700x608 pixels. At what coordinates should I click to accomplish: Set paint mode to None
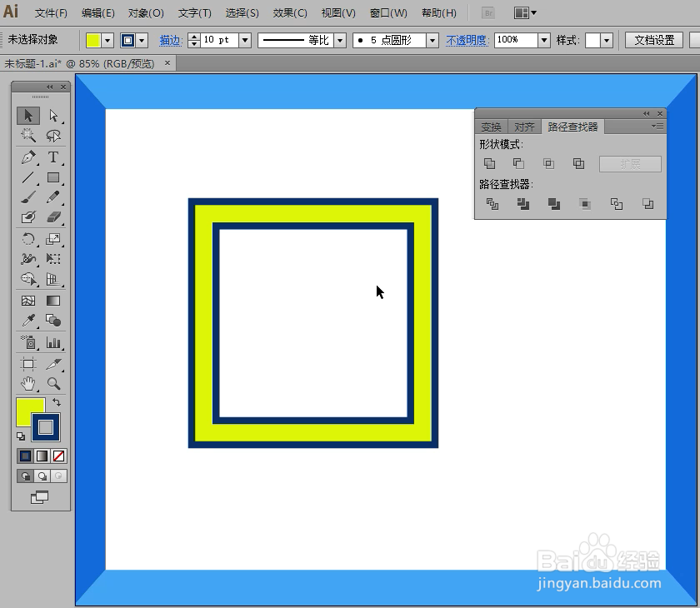pos(58,456)
